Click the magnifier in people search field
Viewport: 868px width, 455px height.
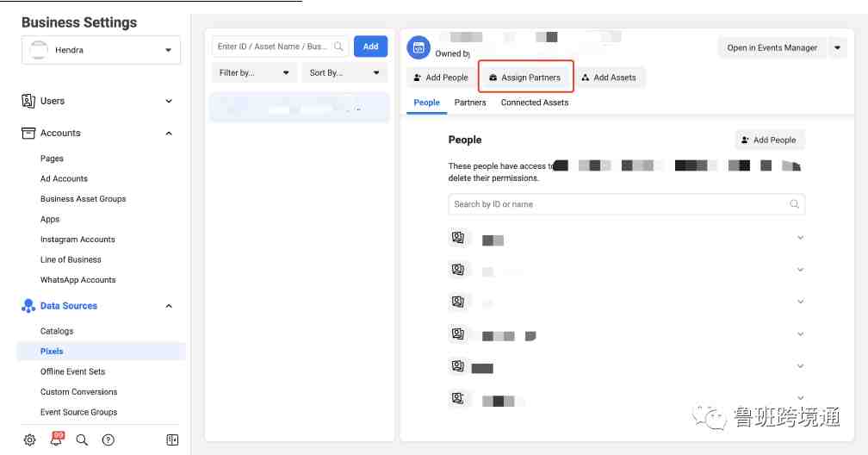click(794, 204)
